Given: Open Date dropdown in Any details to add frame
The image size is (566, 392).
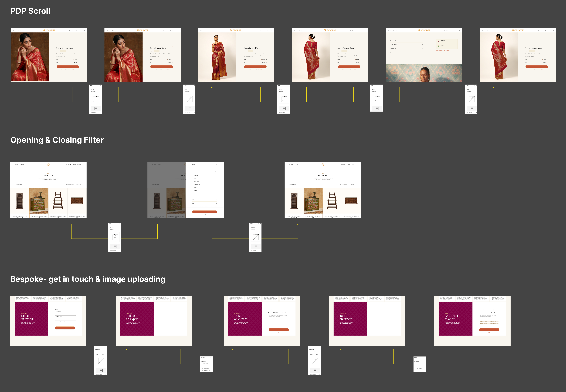Looking at the screenshot, I should [x=484, y=309].
